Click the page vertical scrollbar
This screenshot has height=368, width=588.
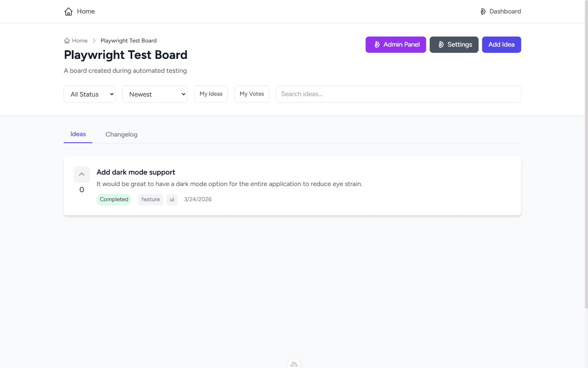[586, 155]
